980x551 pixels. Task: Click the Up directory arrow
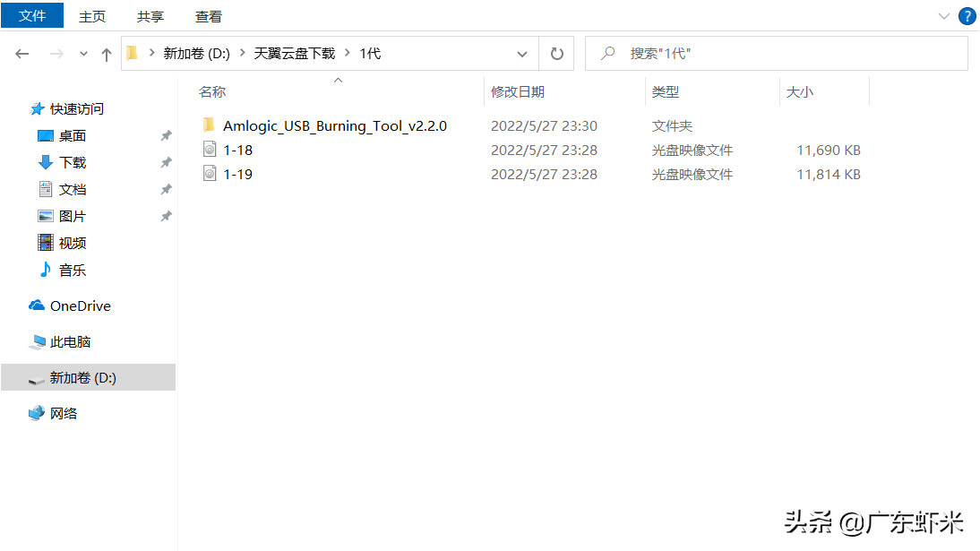pos(107,54)
